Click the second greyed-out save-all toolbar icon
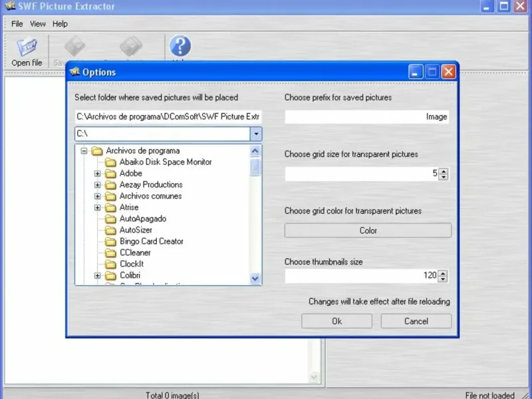 coord(131,46)
